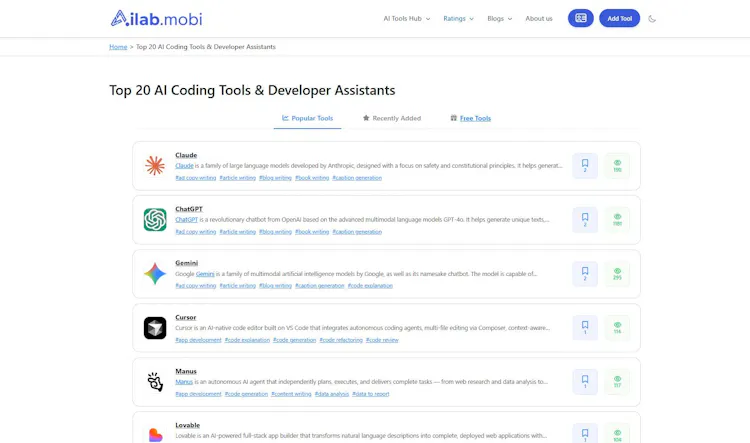
Task: Expand the AI Tools Hub dropdown
Action: (x=407, y=19)
